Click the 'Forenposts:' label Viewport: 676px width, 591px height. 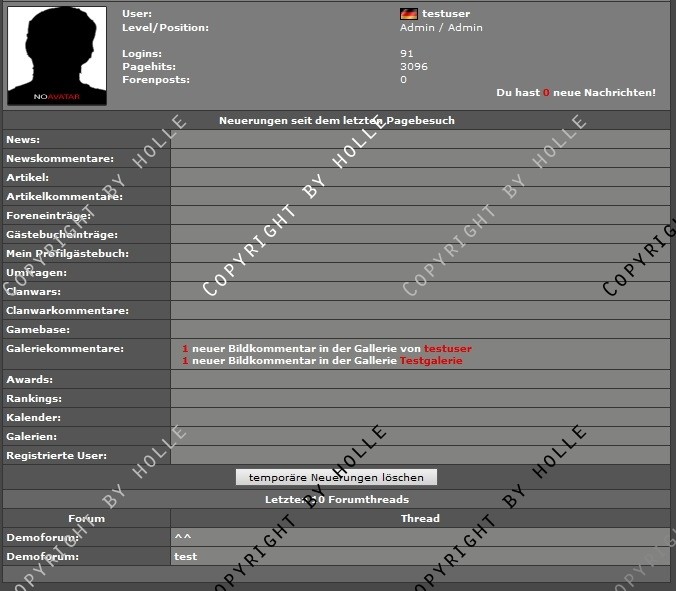pyautogui.click(x=156, y=79)
